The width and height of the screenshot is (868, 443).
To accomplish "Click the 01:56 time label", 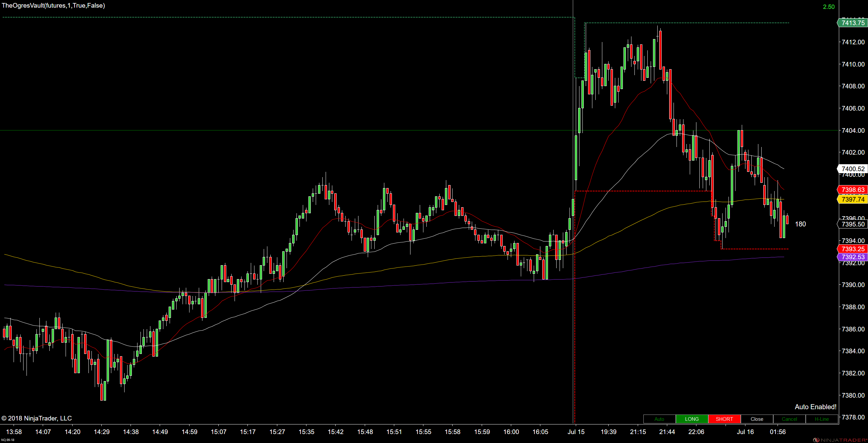I will pos(777,432).
